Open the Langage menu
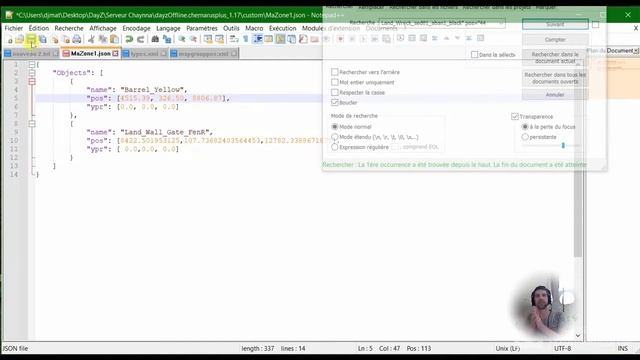640x360 pixels. (168, 28)
